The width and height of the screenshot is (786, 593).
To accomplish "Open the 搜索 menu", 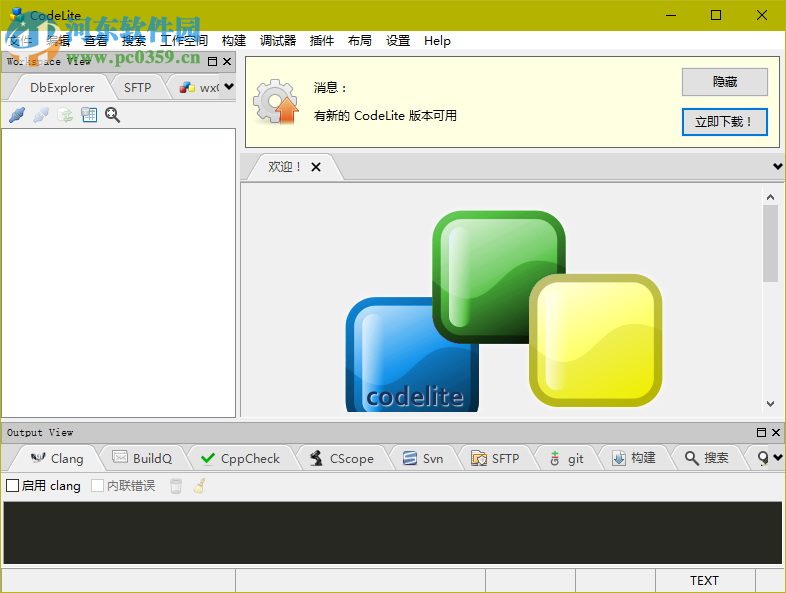I will 134,41.
